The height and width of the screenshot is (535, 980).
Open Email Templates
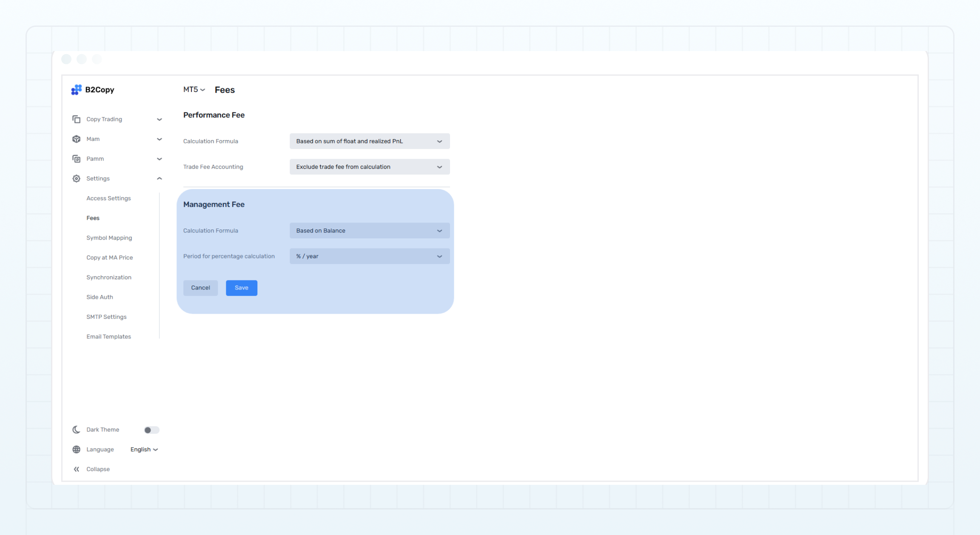(x=108, y=337)
